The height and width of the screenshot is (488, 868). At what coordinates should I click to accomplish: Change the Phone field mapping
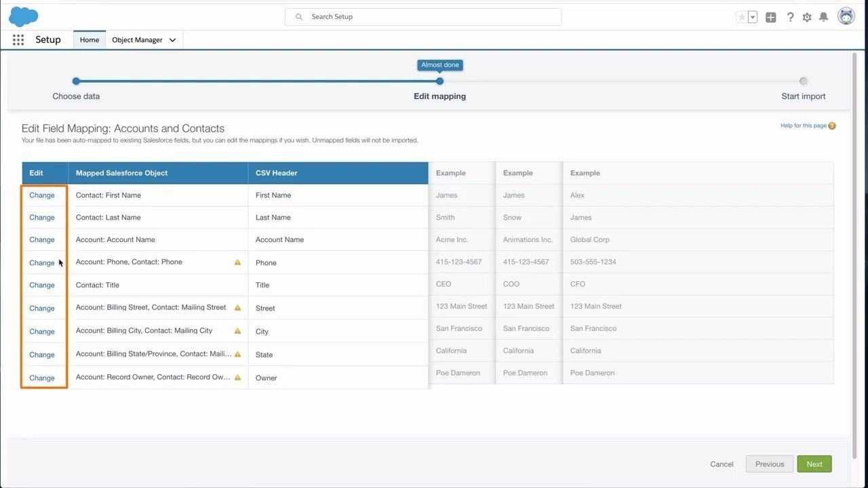pyautogui.click(x=42, y=263)
